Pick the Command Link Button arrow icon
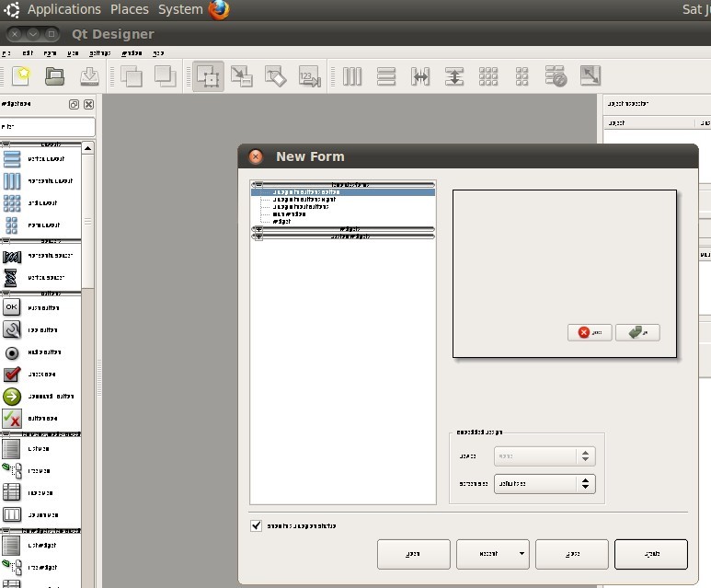The image size is (711, 588). pyautogui.click(x=12, y=397)
